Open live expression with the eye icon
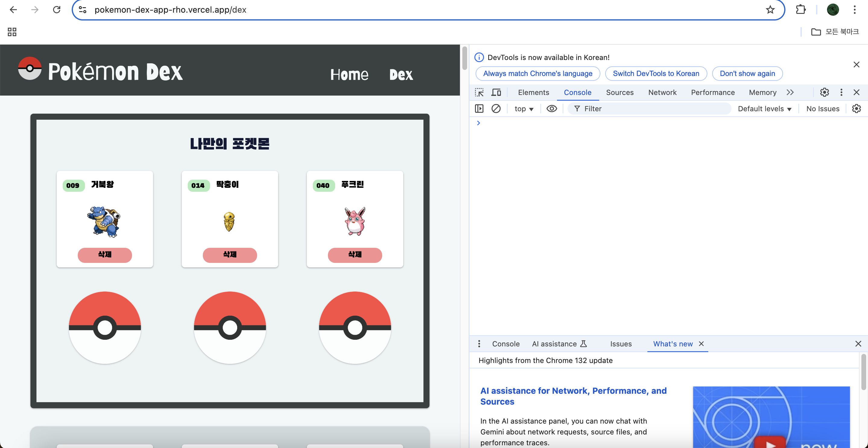This screenshot has height=448, width=868. click(551, 109)
